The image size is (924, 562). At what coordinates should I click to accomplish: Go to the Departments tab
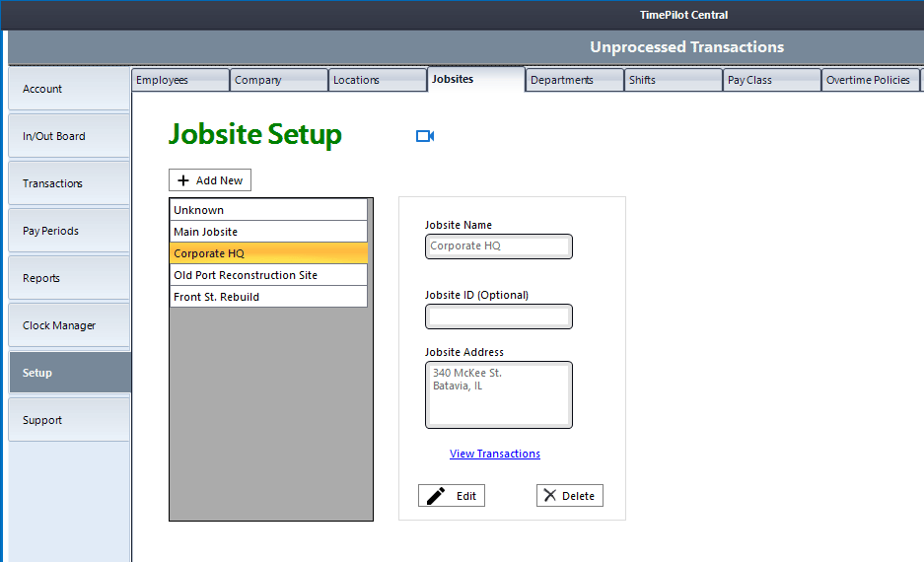pos(575,80)
